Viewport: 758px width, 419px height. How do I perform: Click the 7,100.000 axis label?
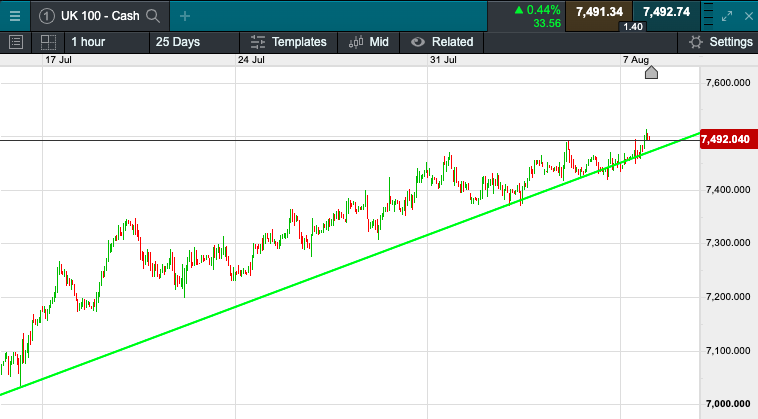(728, 350)
